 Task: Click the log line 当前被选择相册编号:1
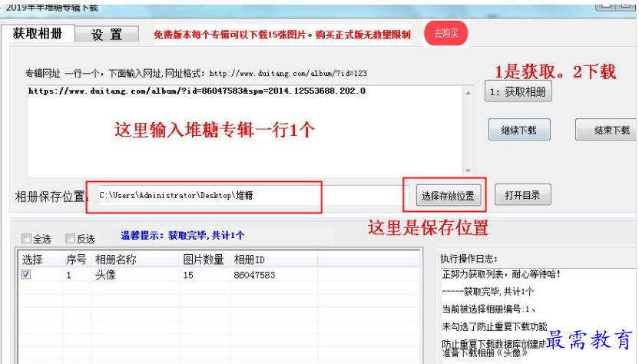click(x=488, y=309)
